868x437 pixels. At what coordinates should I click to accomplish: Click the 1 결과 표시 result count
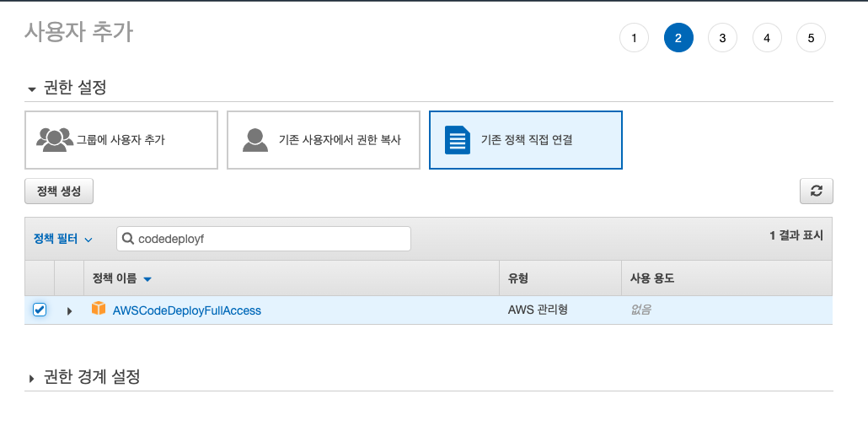tap(796, 235)
